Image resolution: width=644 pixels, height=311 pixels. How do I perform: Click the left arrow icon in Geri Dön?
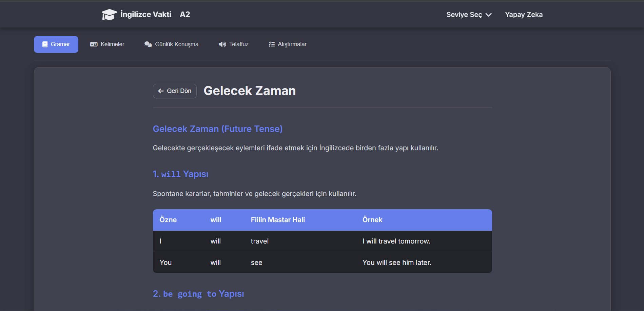pos(161,91)
